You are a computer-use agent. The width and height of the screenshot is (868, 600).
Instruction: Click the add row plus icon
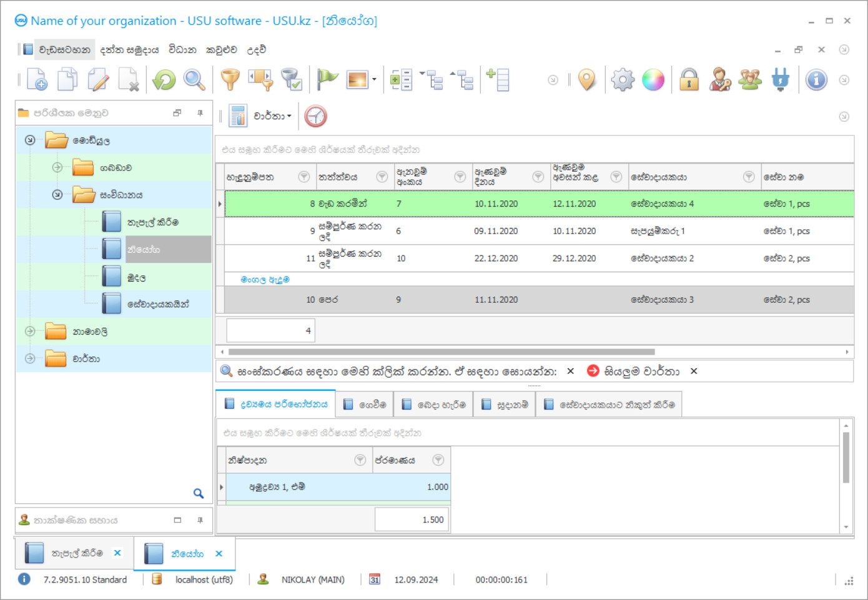point(498,79)
